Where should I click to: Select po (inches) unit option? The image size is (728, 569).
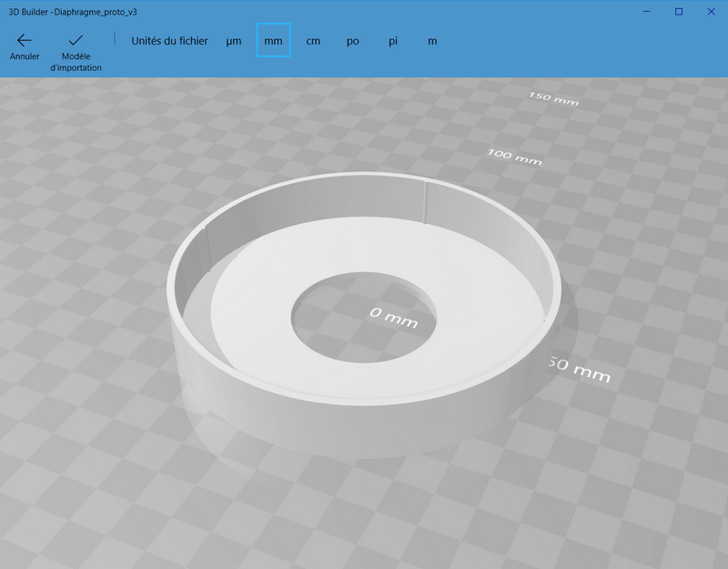tap(353, 41)
